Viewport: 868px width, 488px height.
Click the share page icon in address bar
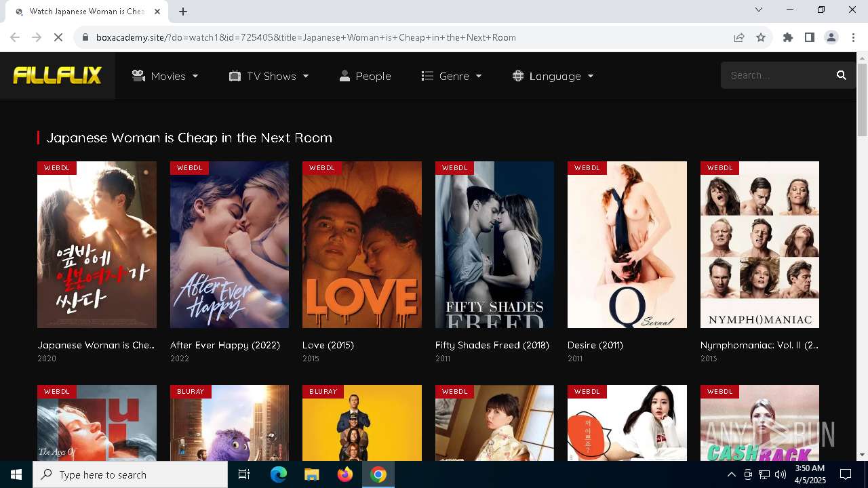pos(739,37)
